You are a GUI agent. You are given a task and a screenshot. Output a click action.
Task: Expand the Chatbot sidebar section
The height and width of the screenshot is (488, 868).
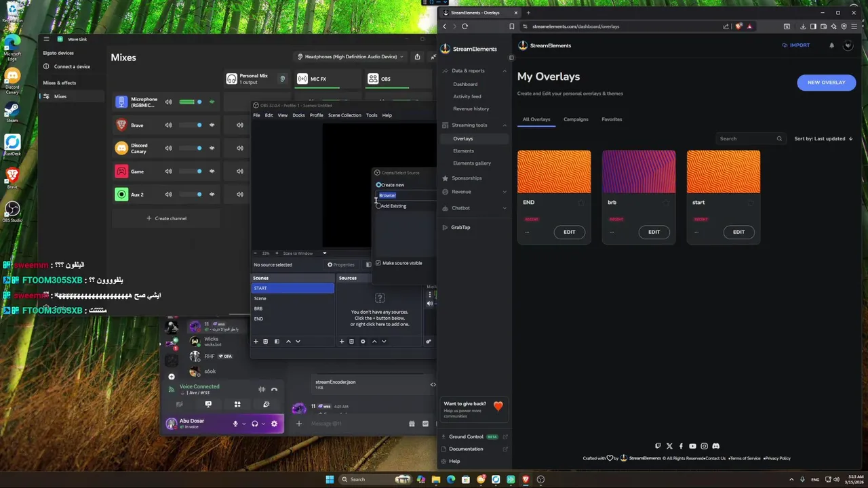pyautogui.click(x=504, y=208)
